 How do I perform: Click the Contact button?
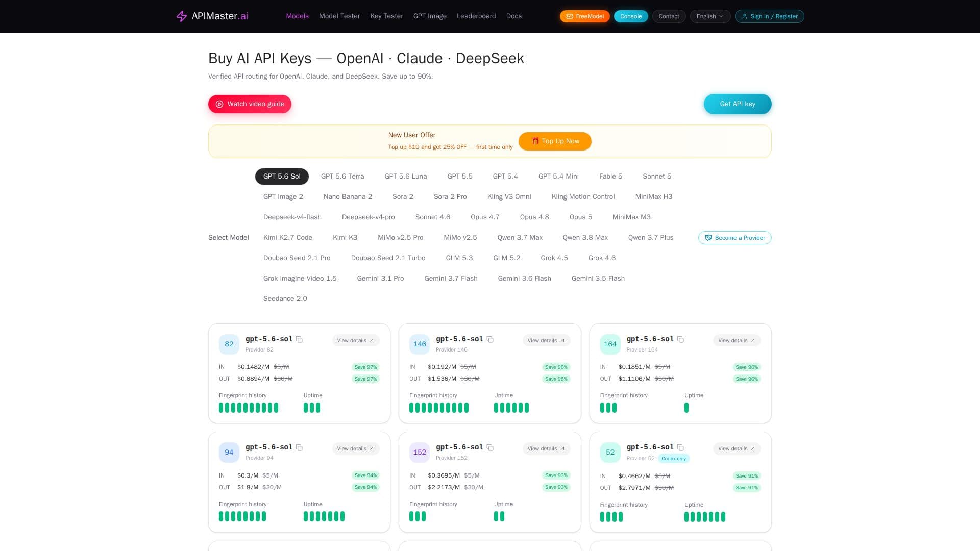tap(669, 16)
